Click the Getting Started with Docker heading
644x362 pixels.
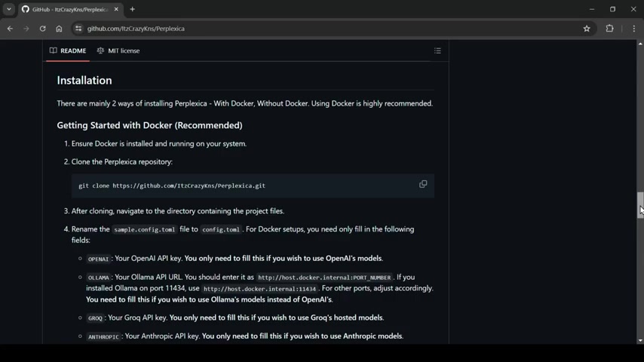tap(149, 125)
